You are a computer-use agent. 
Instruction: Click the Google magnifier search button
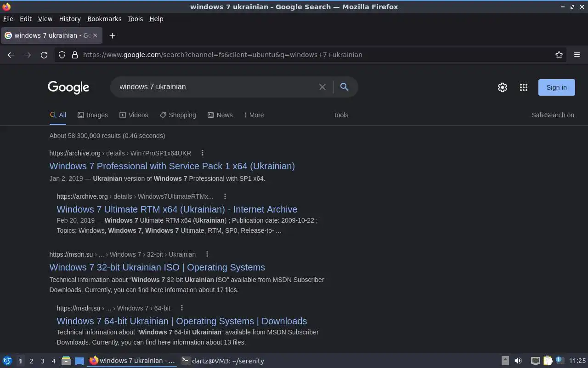pos(344,86)
